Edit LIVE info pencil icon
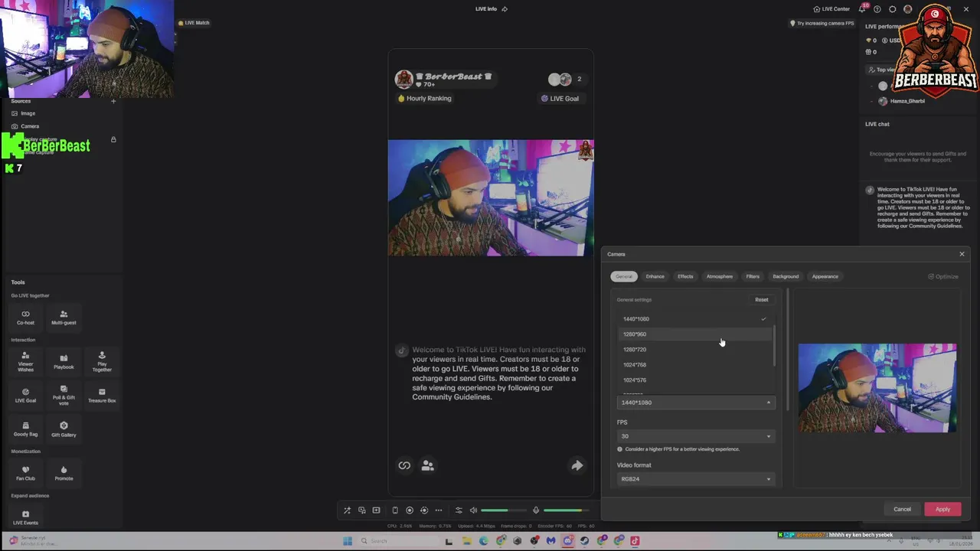 pyautogui.click(x=505, y=9)
